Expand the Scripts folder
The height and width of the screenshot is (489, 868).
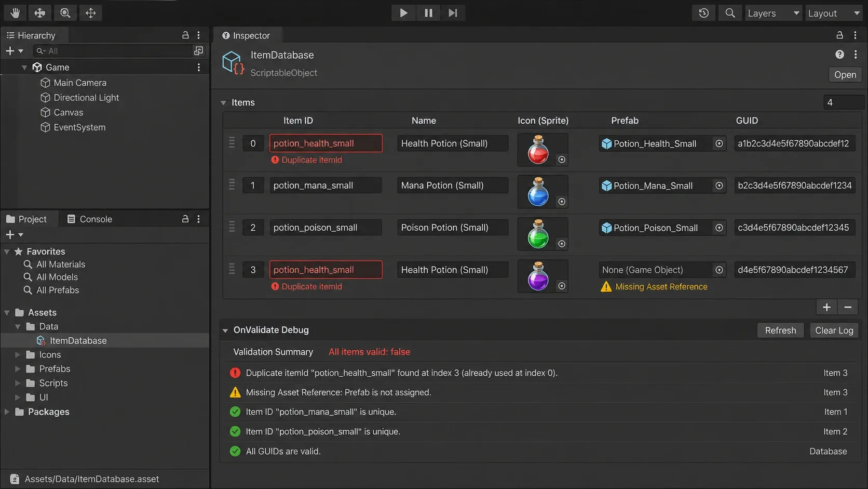pyautogui.click(x=18, y=383)
